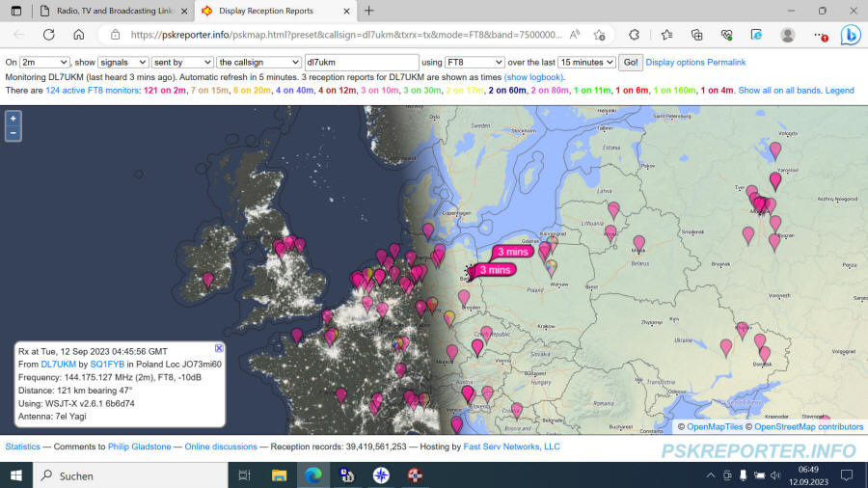Open the Display options link

[x=675, y=62]
